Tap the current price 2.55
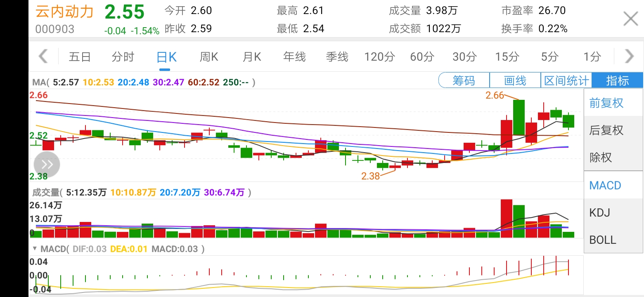The height and width of the screenshot is (297, 644). point(125,12)
